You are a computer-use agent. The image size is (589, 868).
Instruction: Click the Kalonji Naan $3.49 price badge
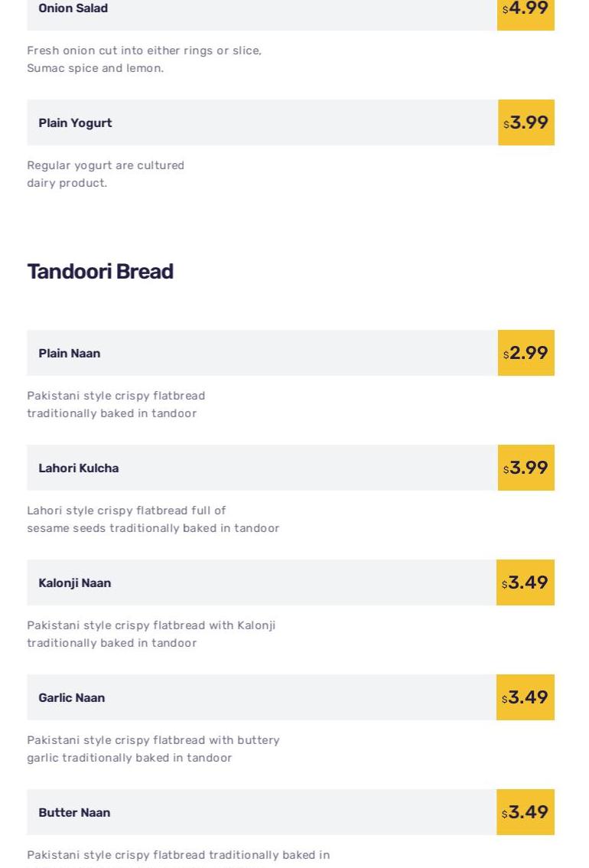pos(526,582)
